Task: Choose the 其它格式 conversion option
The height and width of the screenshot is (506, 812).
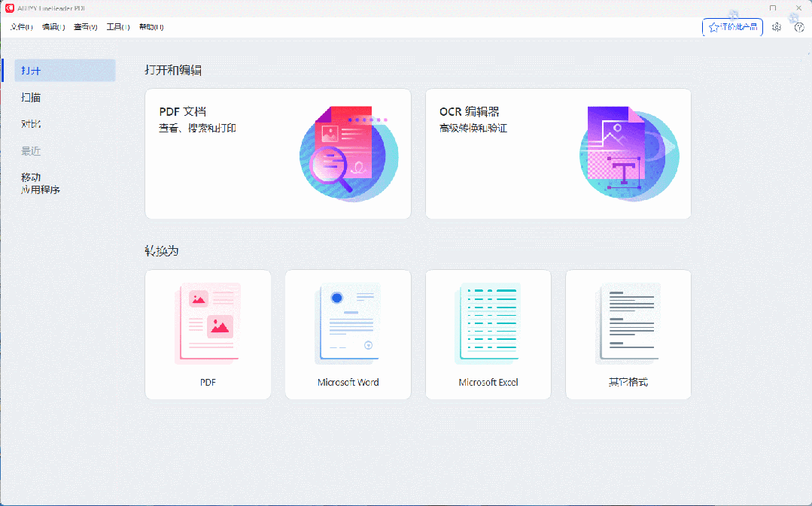Action: (x=628, y=334)
